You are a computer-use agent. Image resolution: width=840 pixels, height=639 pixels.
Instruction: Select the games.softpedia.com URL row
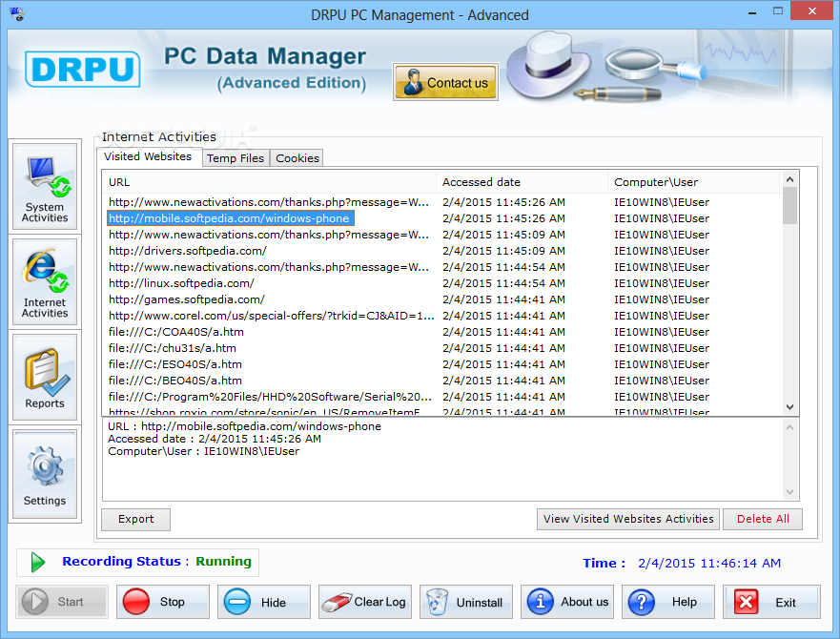[x=442, y=299]
